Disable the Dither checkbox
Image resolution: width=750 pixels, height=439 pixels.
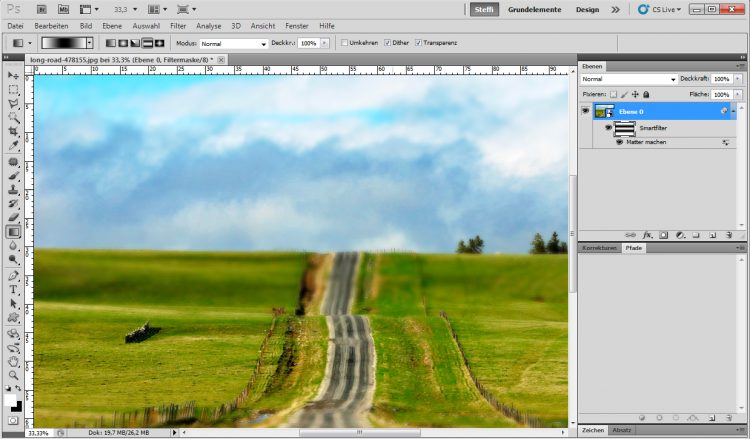click(x=387, y=43)
